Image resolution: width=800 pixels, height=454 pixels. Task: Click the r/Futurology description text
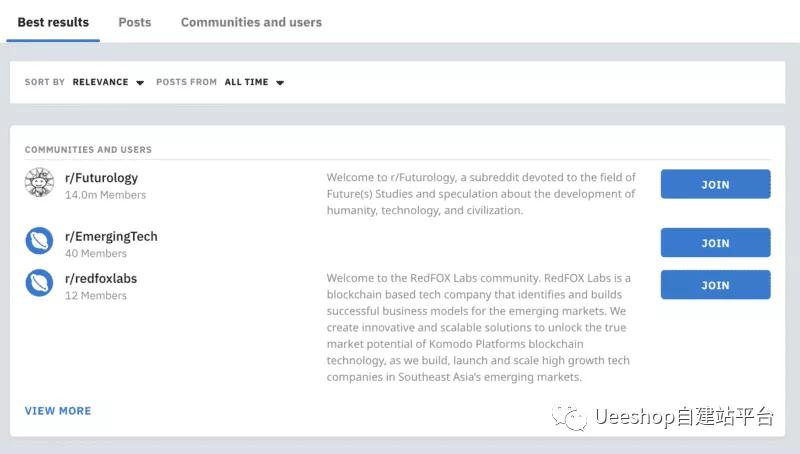pyautogui.click(x=481, y=194)
